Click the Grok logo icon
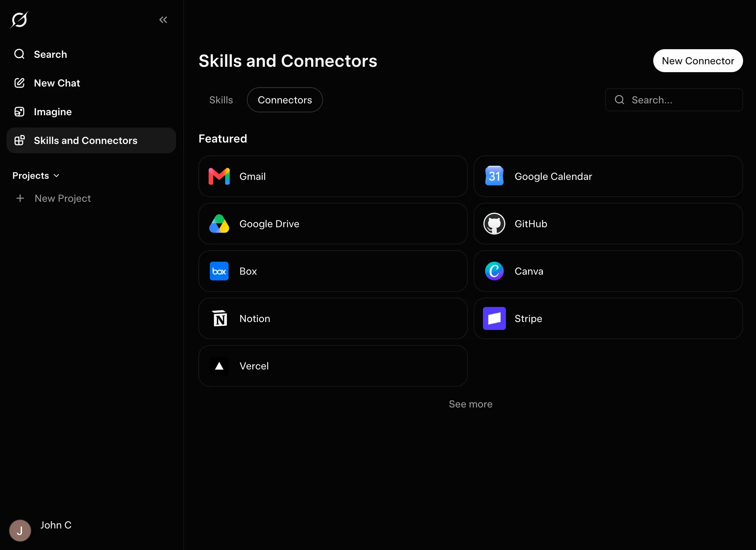756x550 pixels. [x=19, y=20]
